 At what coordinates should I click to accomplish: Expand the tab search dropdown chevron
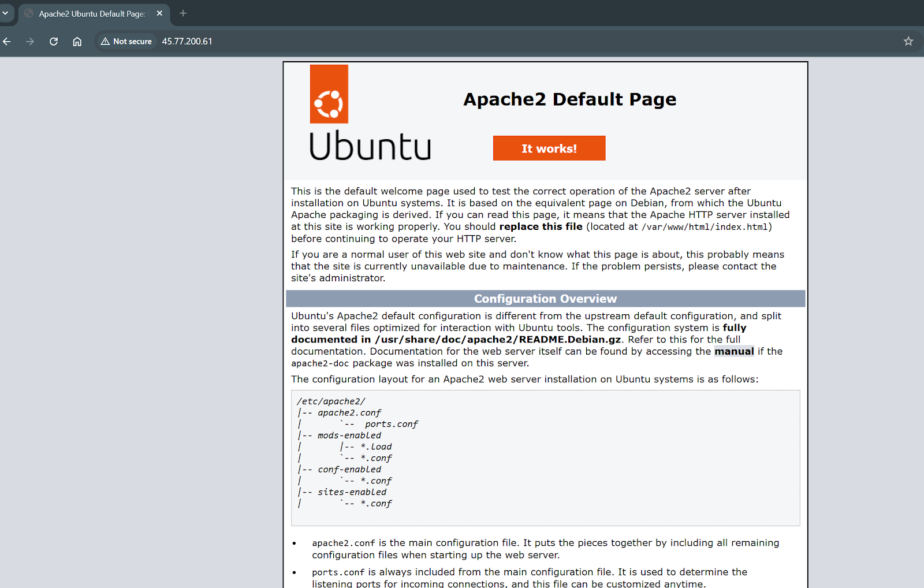5,13
